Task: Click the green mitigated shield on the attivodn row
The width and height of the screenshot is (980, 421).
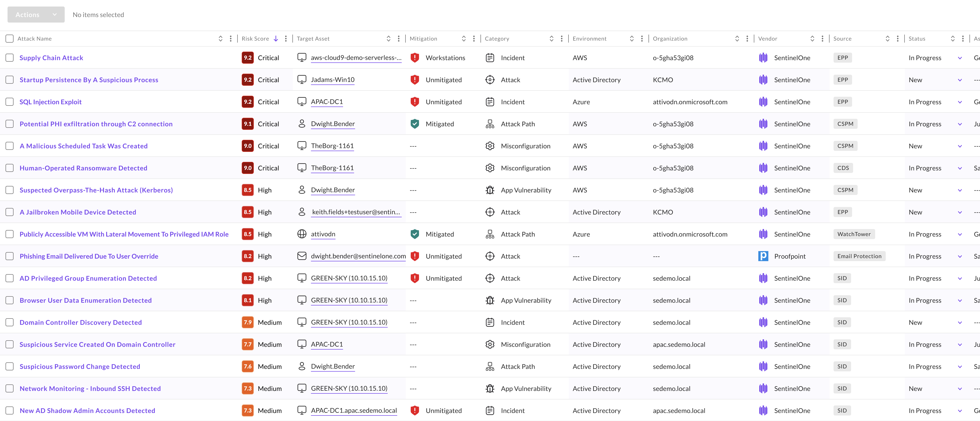Action: click(x=415, y=234)
